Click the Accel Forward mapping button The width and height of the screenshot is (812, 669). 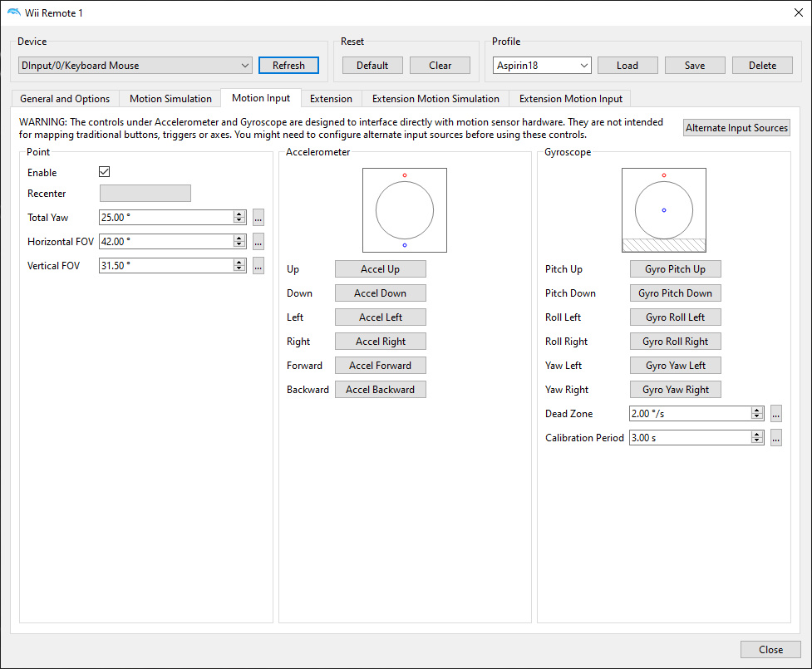380,366
